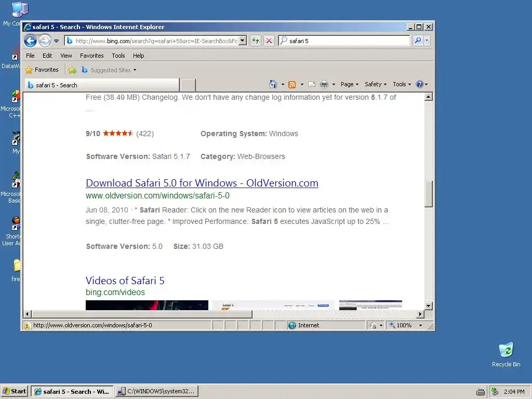The image size is (532, 399).
Task: Open the Videos of Safari 5 link
Action: pos(125,281)
